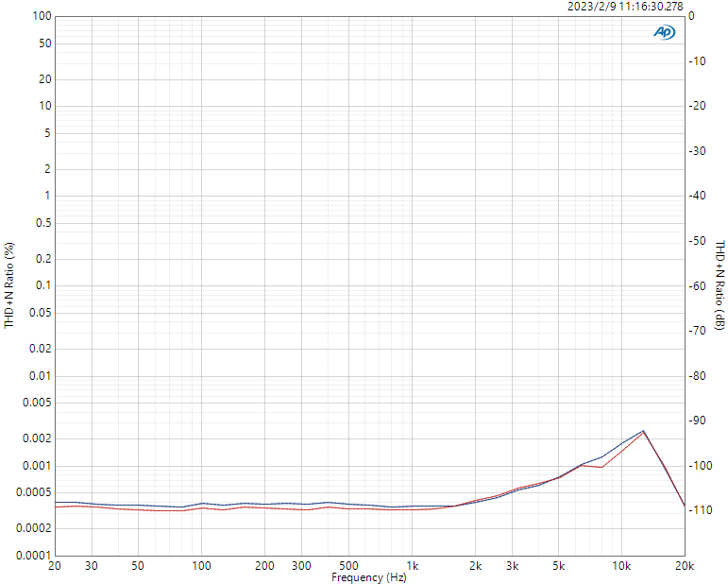728x584 pixels.
Task: Click the '0.01' left axis tick label
Action: point(40,375)
